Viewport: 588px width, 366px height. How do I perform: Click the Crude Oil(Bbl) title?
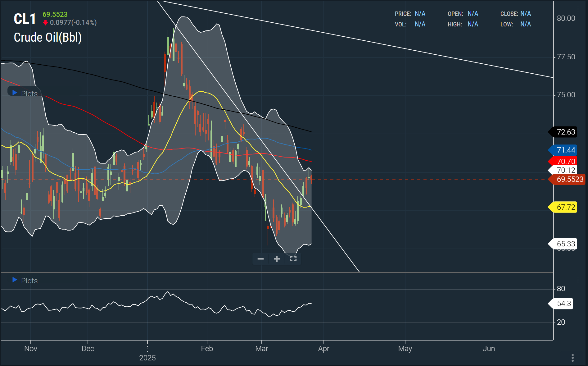[48, 38]
